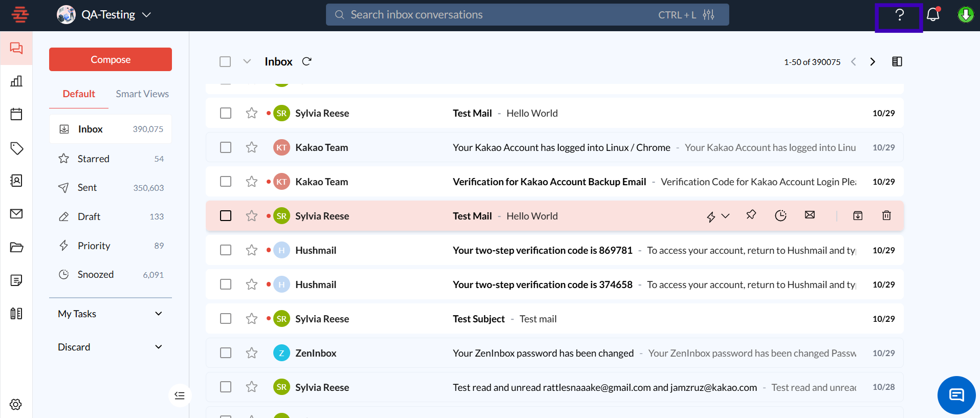Switch to the Smart Views tab
980x418 pixels.
pyautogui.click(x=142, y=94)
